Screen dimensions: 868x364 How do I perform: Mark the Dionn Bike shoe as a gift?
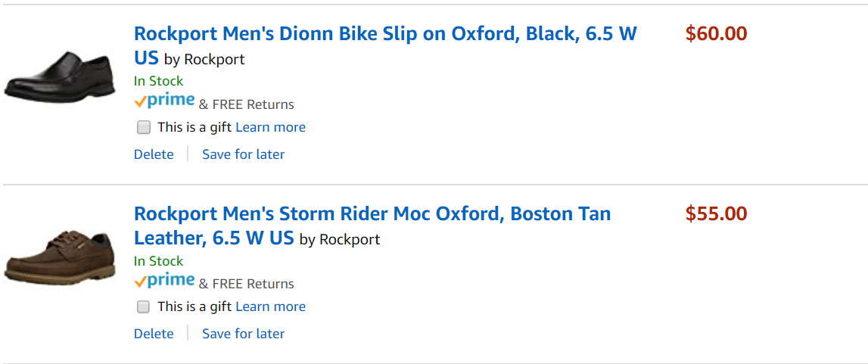[144, 127]
